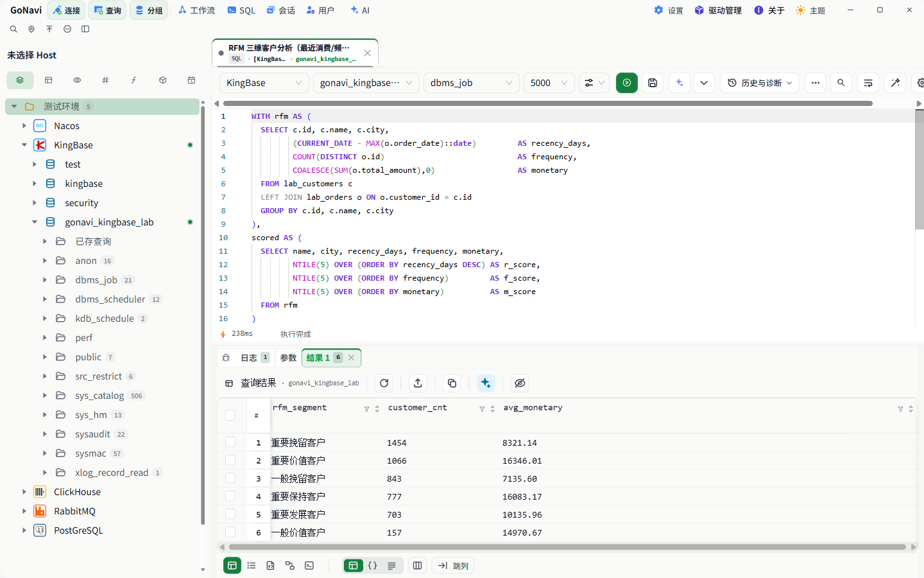Show the functions filter in sidebar
924x578 pixels.
pyautogui.click(x=133, y=80)
